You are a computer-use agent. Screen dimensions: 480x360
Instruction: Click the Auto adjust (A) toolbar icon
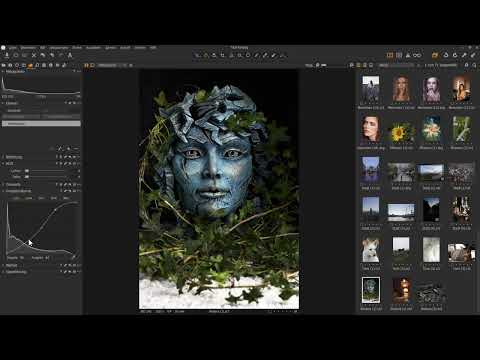click(70, 55)
